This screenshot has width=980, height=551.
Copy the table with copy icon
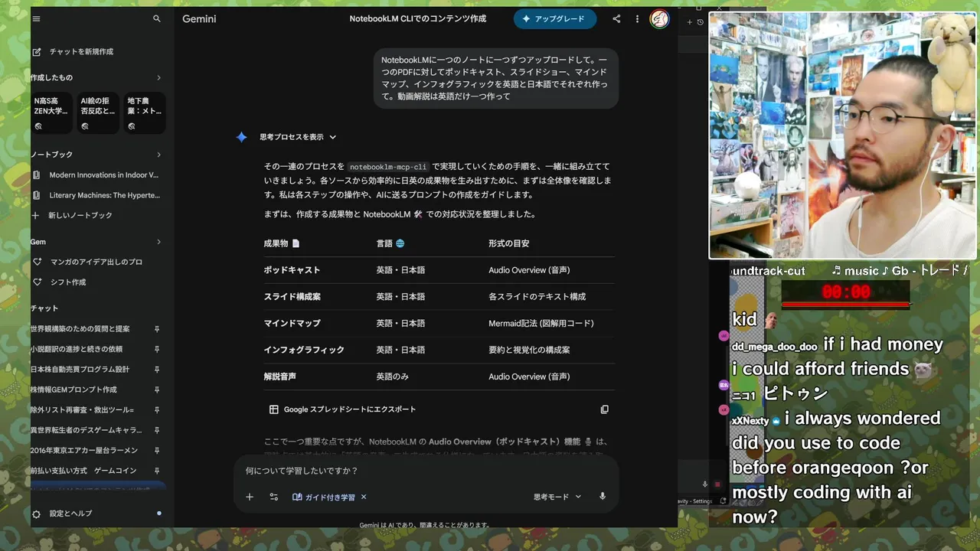604,409
